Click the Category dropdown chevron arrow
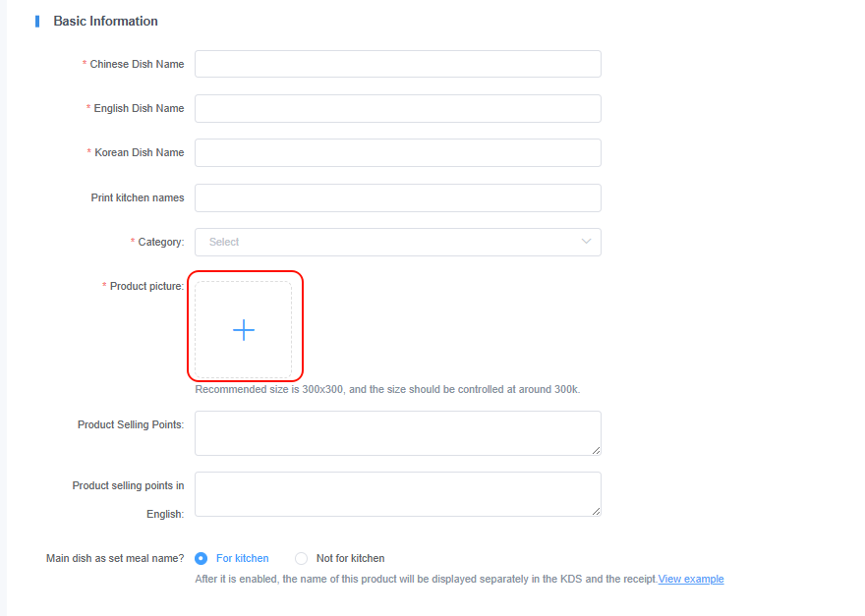Screen dimensions: 865x616 [x=587, y=242]
